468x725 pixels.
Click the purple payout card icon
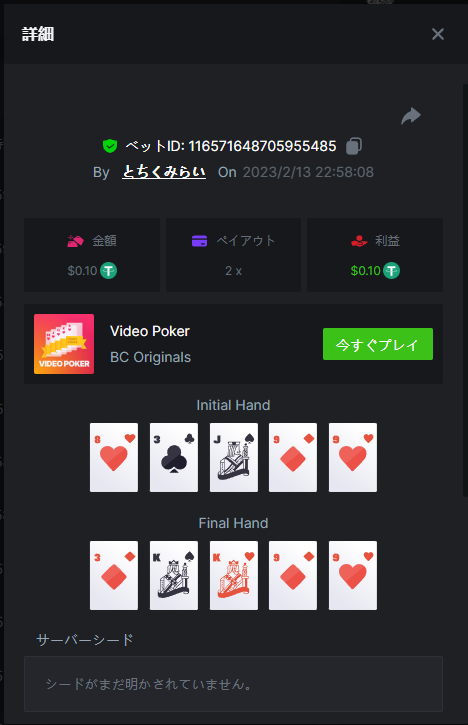pos(199,241)
